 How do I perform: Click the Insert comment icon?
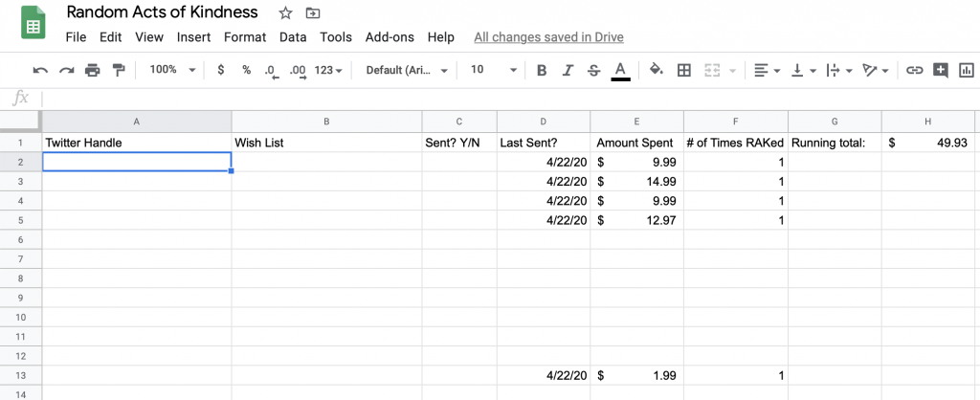point(941,70)
